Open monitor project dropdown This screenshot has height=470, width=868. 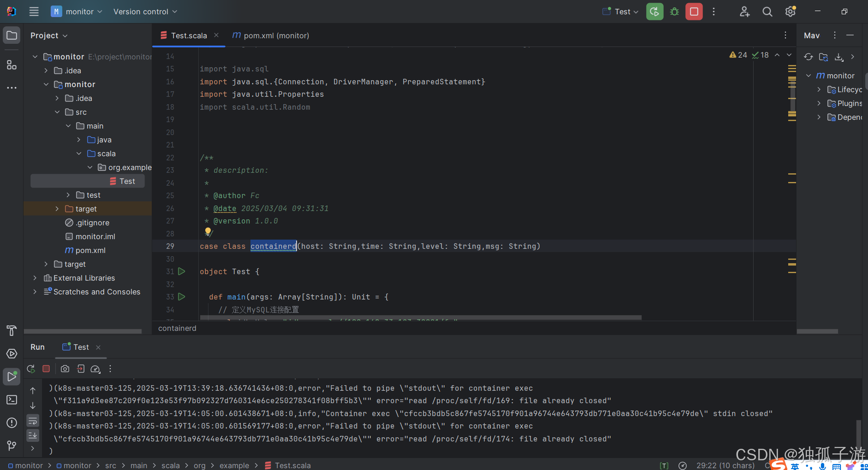[x=77, y=12]
